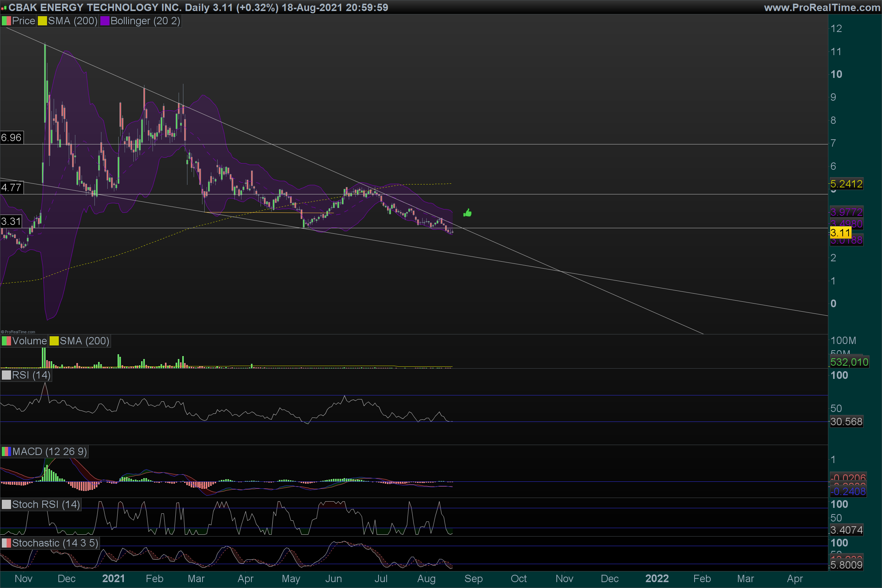
Task: Click the Stochastic (14 3 5) legend icon
Action: coord(6,543)
